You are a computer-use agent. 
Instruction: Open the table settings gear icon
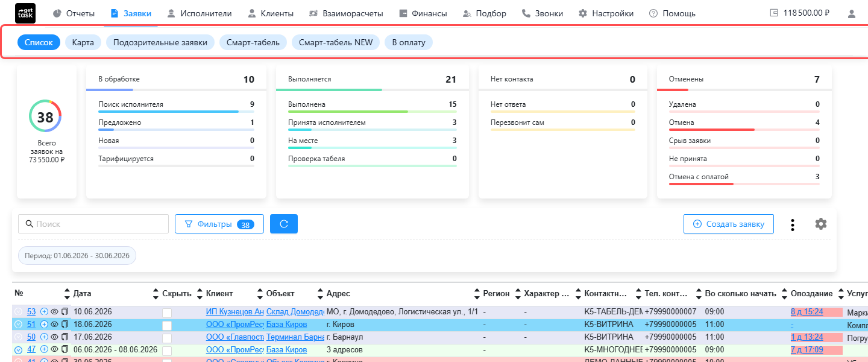pos(821,224)
